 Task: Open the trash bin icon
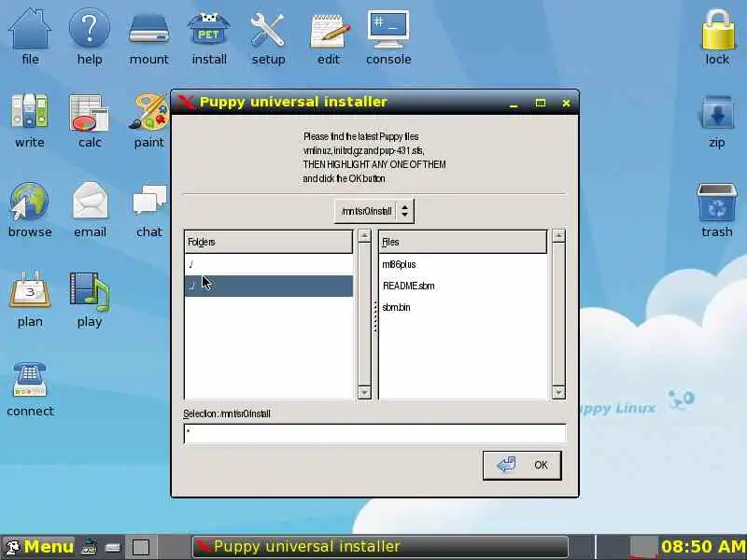[x=717, y=209]
